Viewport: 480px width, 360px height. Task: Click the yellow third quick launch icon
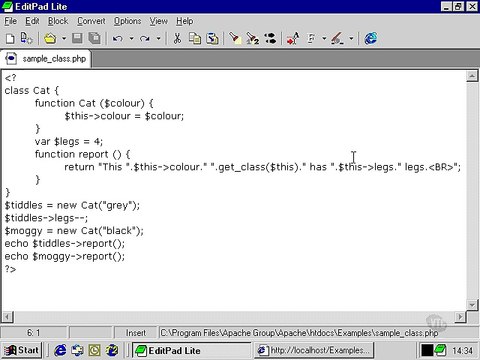[95, 350]
